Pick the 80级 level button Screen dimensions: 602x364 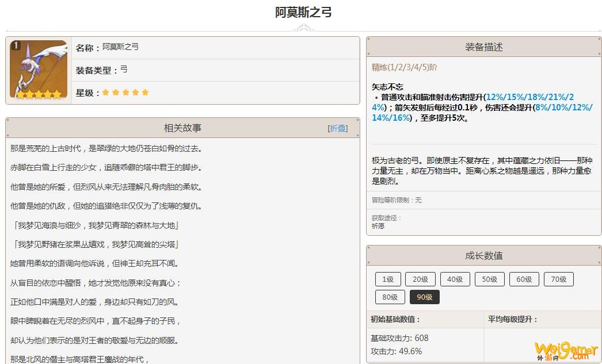coord(390,297)
